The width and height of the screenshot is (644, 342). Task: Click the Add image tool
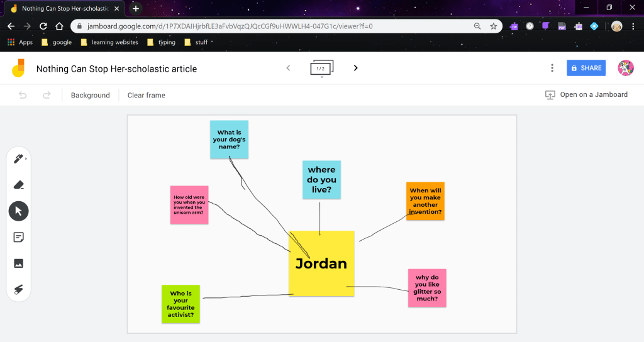pyautogui.click(x=18, y=263)
